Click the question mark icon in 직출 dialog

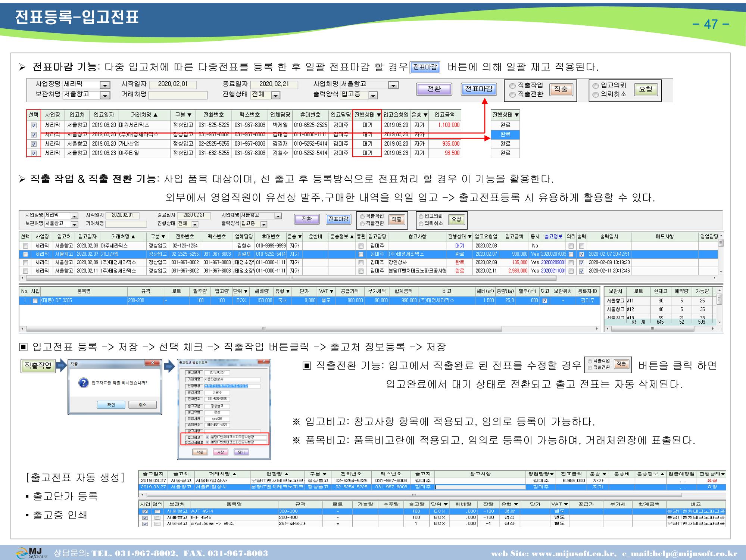point(83,383)
